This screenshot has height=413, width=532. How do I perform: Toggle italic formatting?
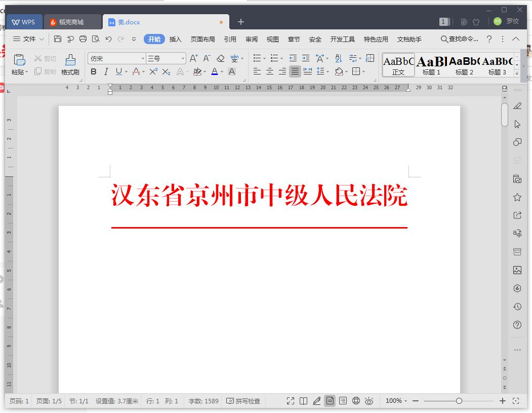point(106,71)
